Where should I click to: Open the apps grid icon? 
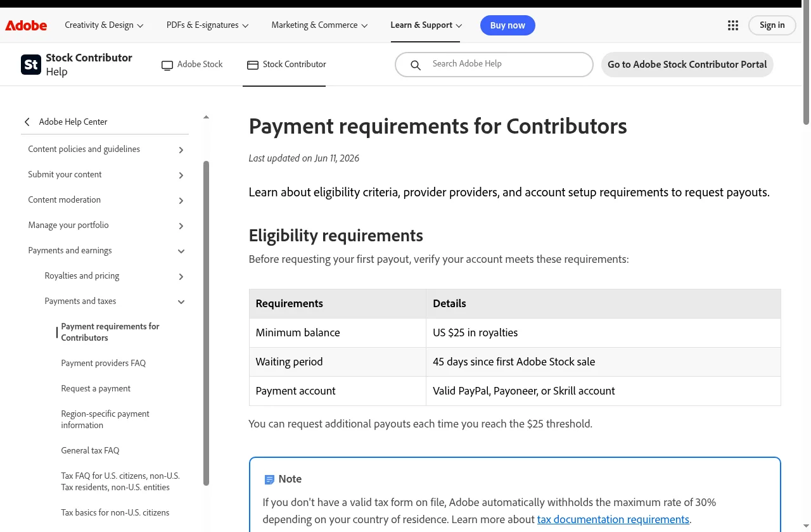pos(733,25)
